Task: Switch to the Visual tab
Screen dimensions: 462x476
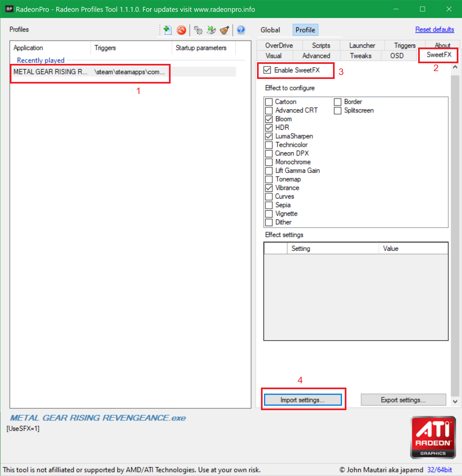Action: click(x=274, y=56)
